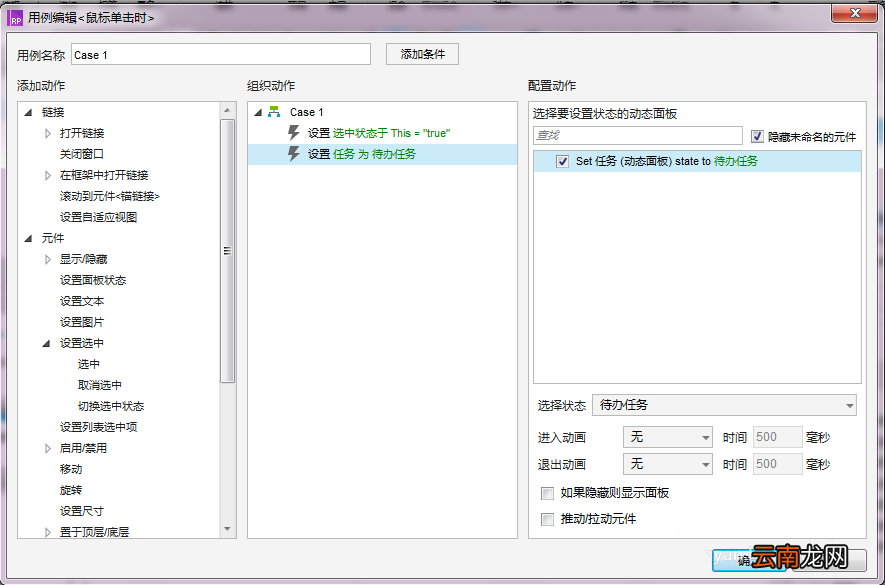The width and height of the screenshot is (885, 585).
Task: Collapse Case 1 in 组织动作 tree
Action: 258,112
